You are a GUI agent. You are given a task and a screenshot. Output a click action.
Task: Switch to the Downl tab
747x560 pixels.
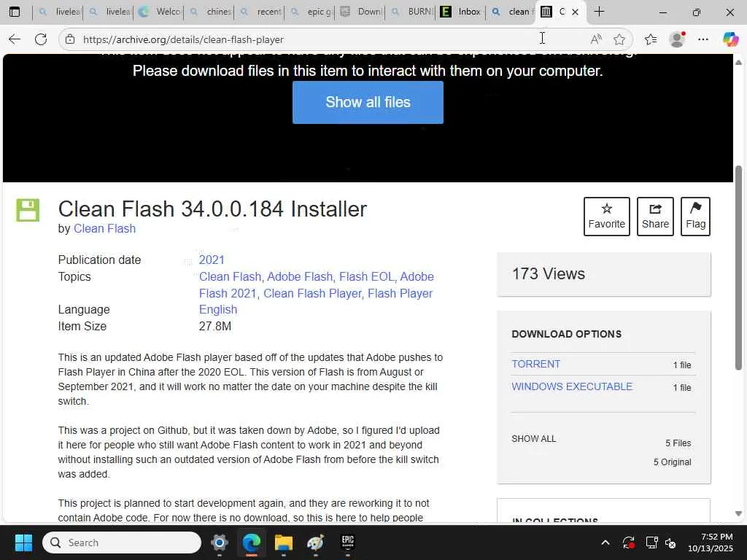click(361, 12)
